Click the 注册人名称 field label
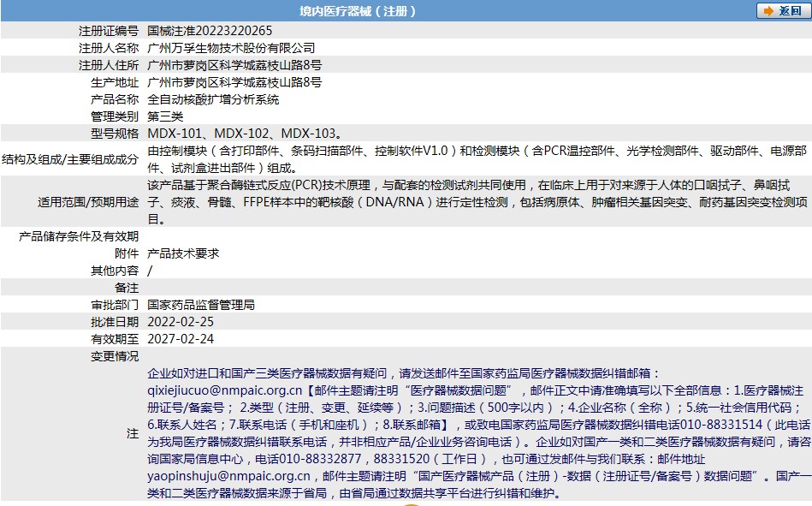The width and height of the screenshot is (812, 506). pos(109,48)
